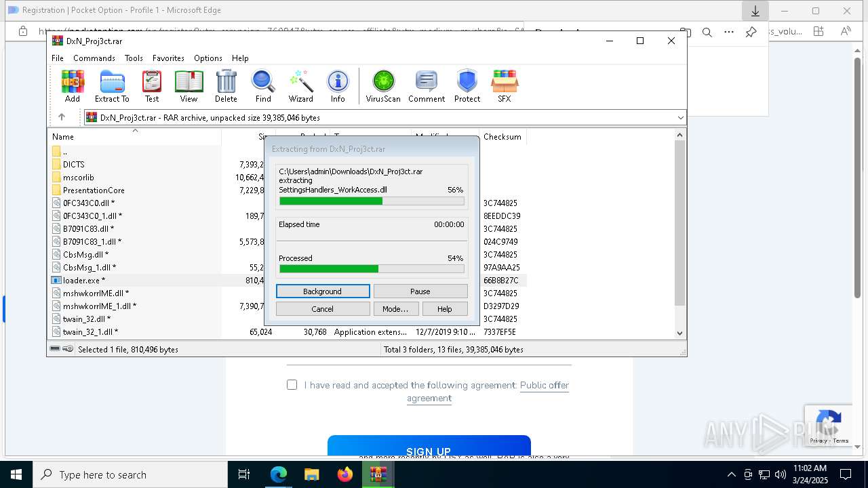Open the Tools menu
This screenshot has width=868, height=488.
(x=134, y=58)
